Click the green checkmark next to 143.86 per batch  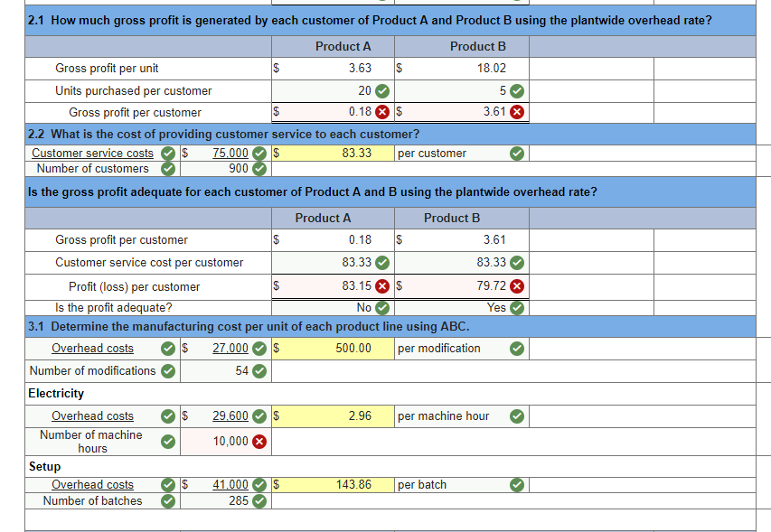[x=516, y=485]
